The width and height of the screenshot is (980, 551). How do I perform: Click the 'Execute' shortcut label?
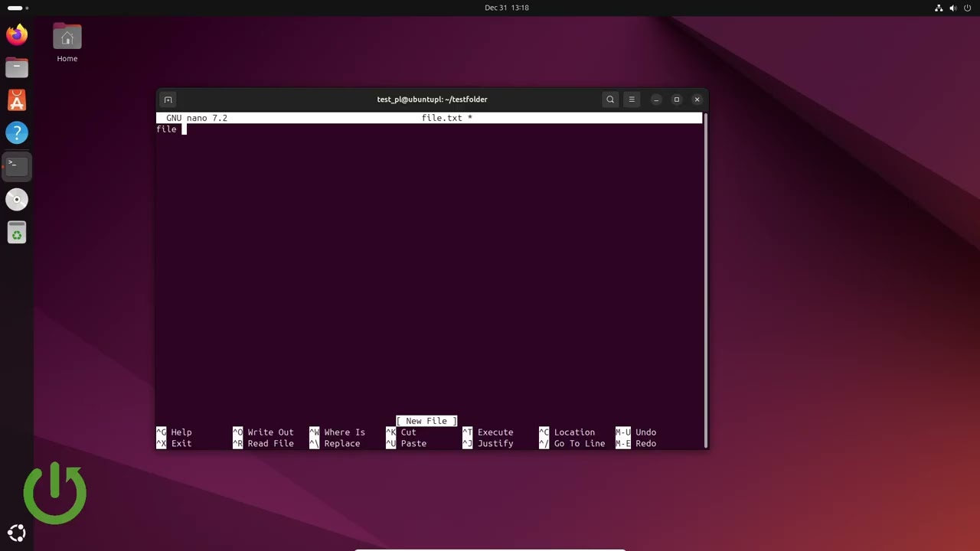click(495, 432)
